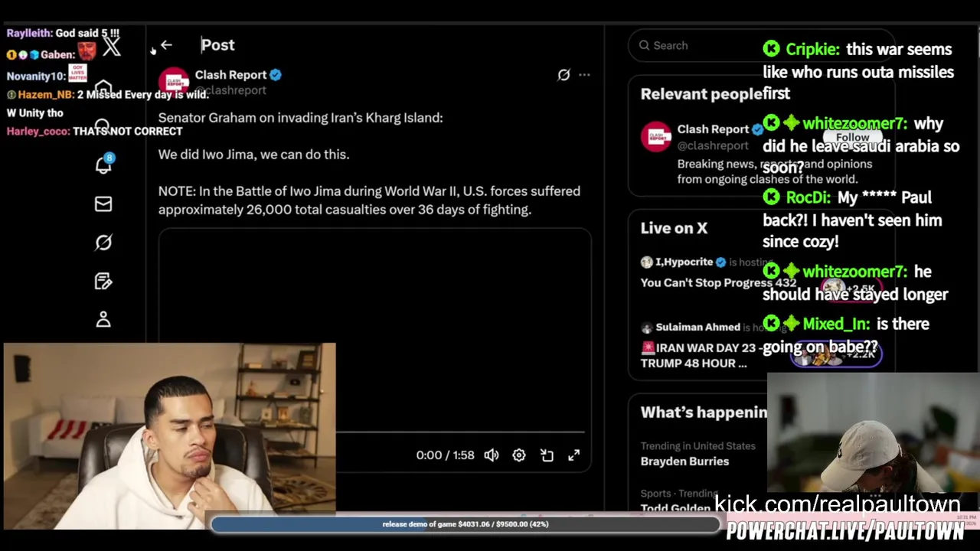Open Clash Report in Relevant people
The image size is (980, 551).
pyautogui.click(x=713, y=129)
